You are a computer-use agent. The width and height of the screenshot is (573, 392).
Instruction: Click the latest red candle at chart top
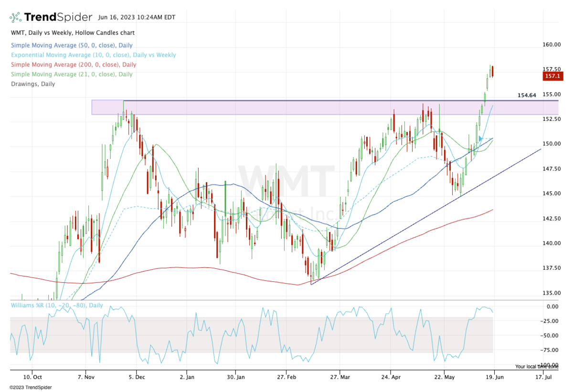point(492,71)
